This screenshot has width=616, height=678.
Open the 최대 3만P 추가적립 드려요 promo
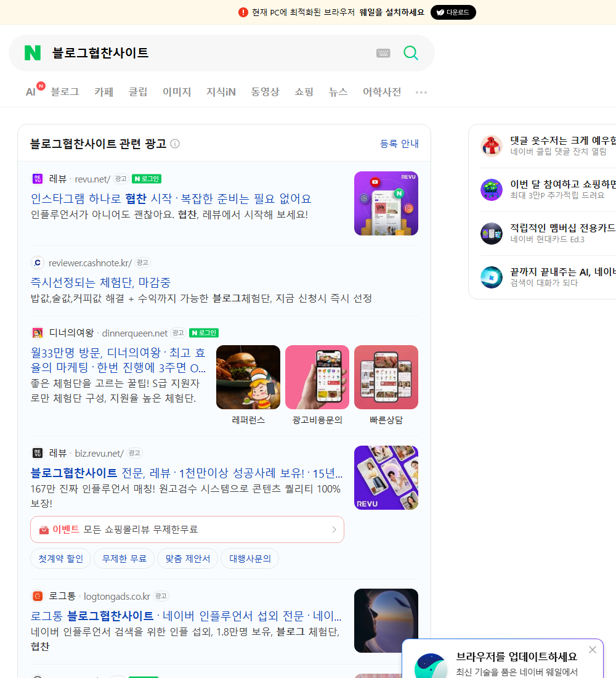click(557, 195)
